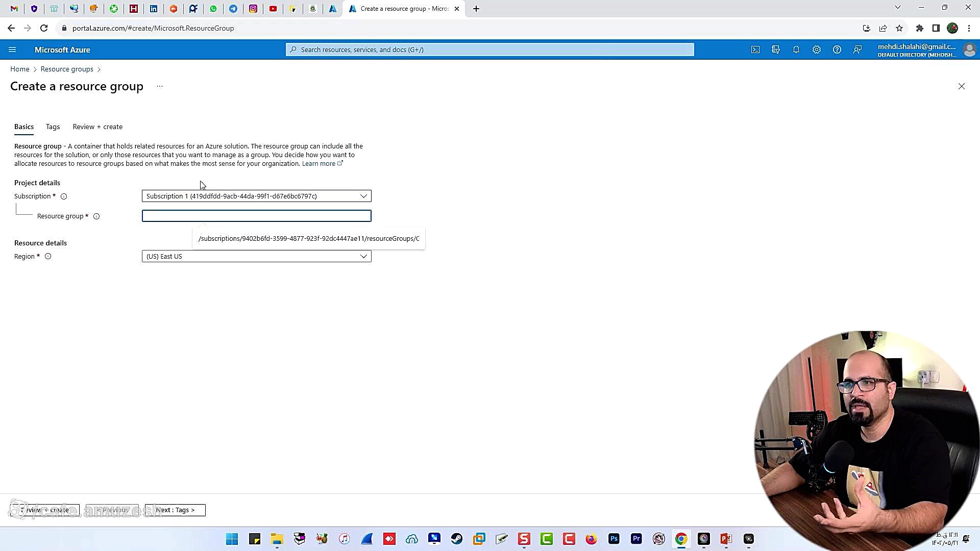980x551 pixels.
Task: Go back in the browser
Action: point(11,28)
